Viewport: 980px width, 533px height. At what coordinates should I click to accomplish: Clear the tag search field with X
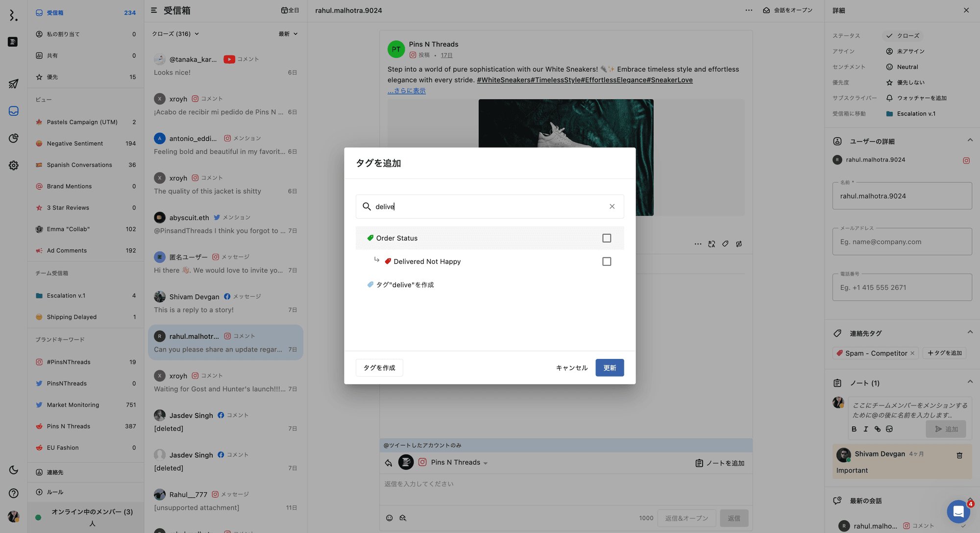tap(612, 206)
